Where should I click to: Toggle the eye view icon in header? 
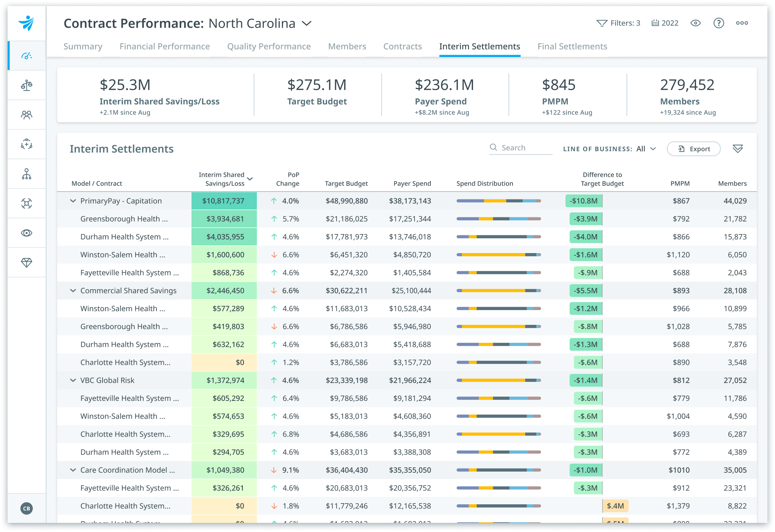(695, 23)
